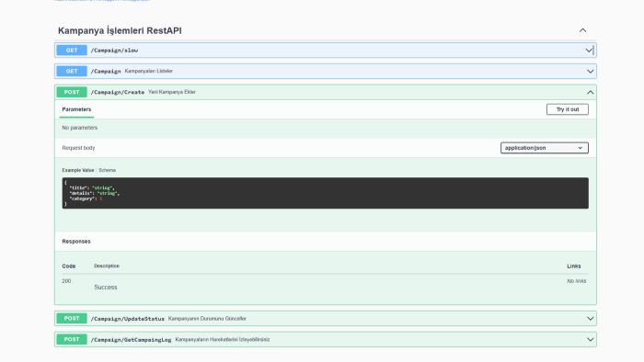Expand the GET /Campaign/slow endpoint chevron
The height and width of the screenshot is (362, 644).
coord(590,50)
